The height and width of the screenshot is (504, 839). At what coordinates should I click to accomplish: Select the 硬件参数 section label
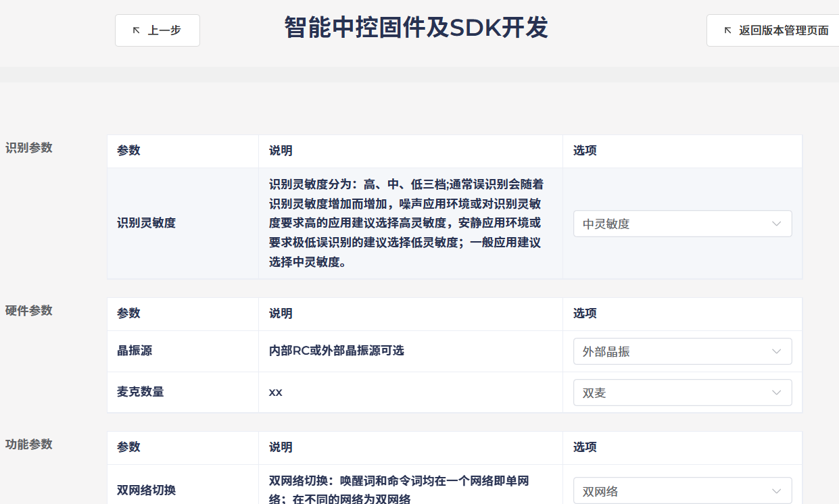29,311
